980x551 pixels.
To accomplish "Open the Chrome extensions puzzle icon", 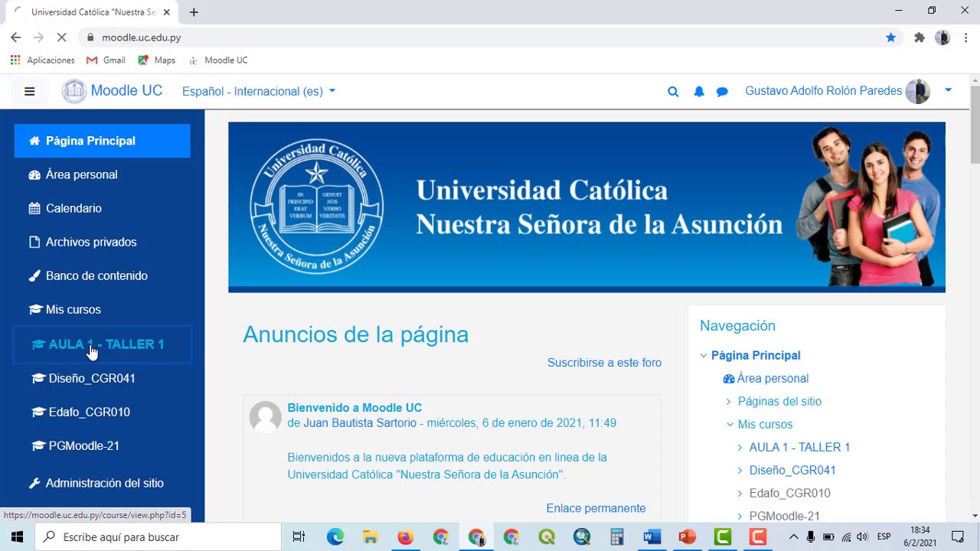I will 920,37.
